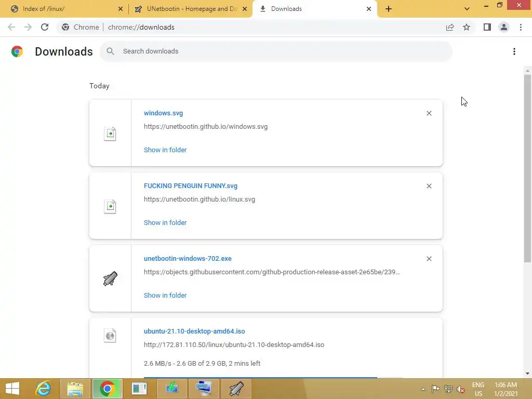Show unetbootin-windows-702.exe in folder

[165, 295]
